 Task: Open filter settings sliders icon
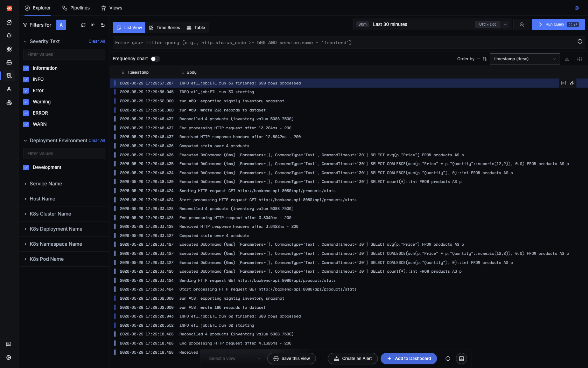point(103,25)
